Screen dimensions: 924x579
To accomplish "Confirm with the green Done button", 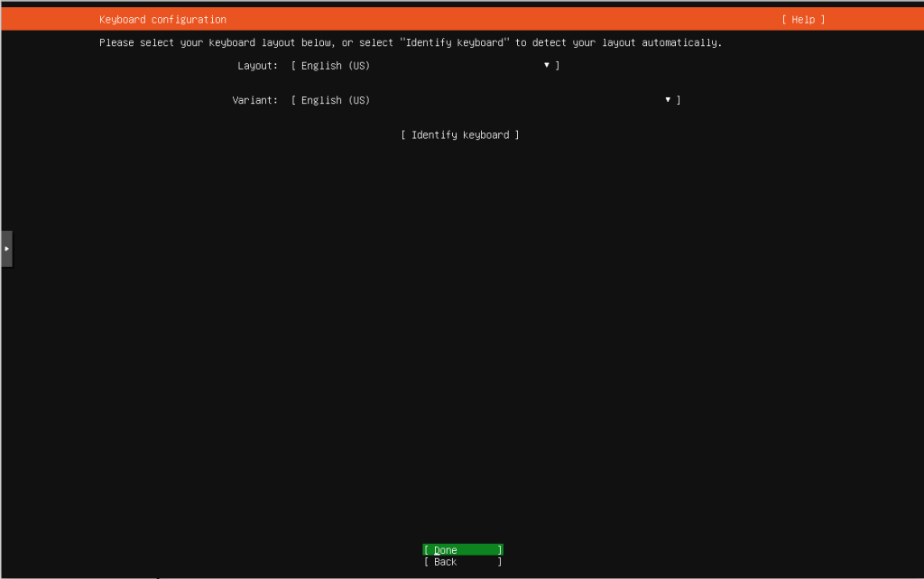I will point(462,550).
